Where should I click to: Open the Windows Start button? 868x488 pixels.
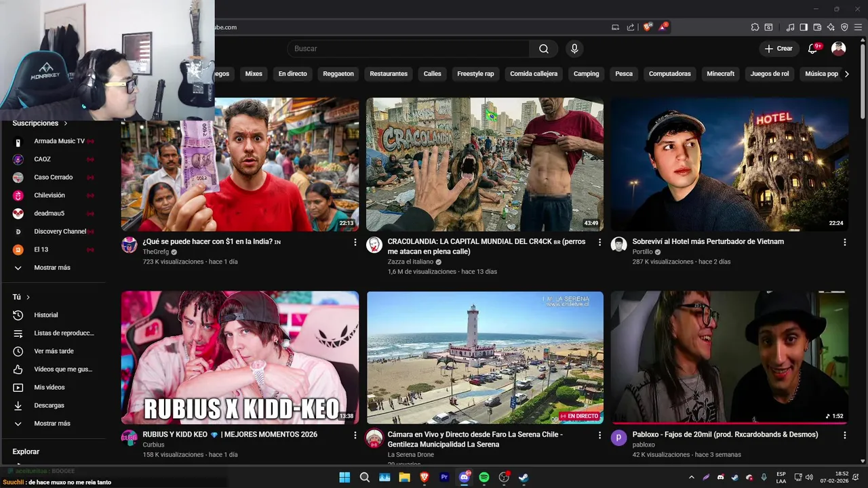tap(344, 477)
